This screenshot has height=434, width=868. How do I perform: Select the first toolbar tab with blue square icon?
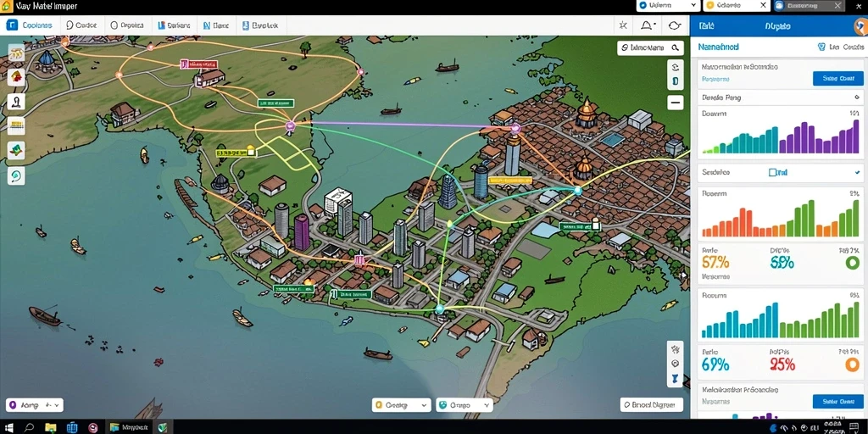(x=29, y=25)
